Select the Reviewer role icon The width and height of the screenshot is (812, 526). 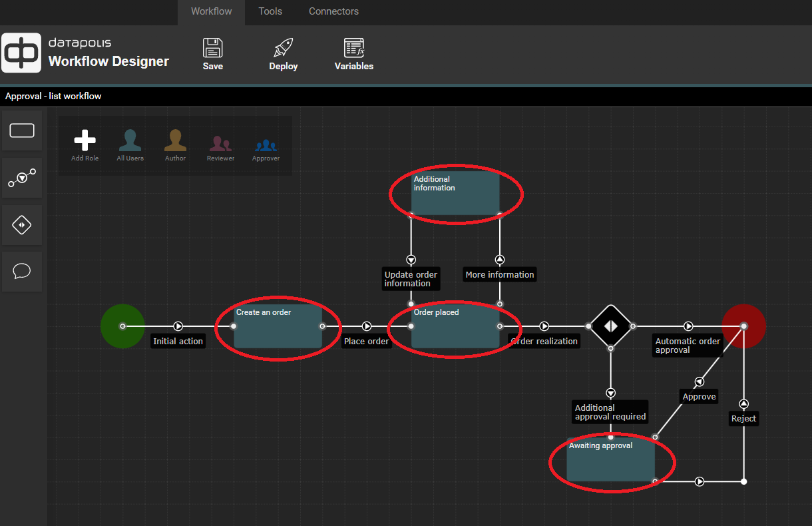(x=220, y=142)
